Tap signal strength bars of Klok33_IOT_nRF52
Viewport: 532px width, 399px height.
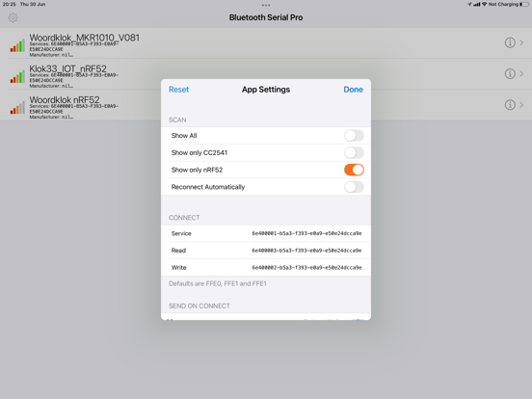click(x=17, y=77)
